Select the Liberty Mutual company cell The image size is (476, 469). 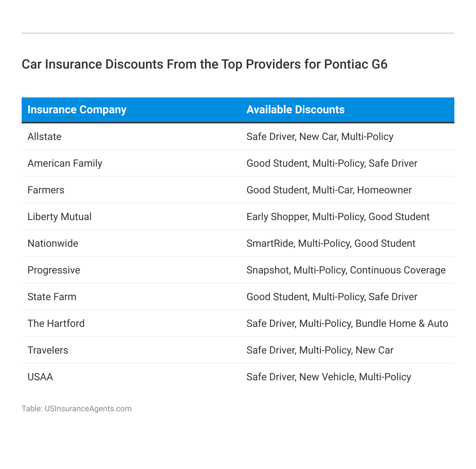pos(59,216)
